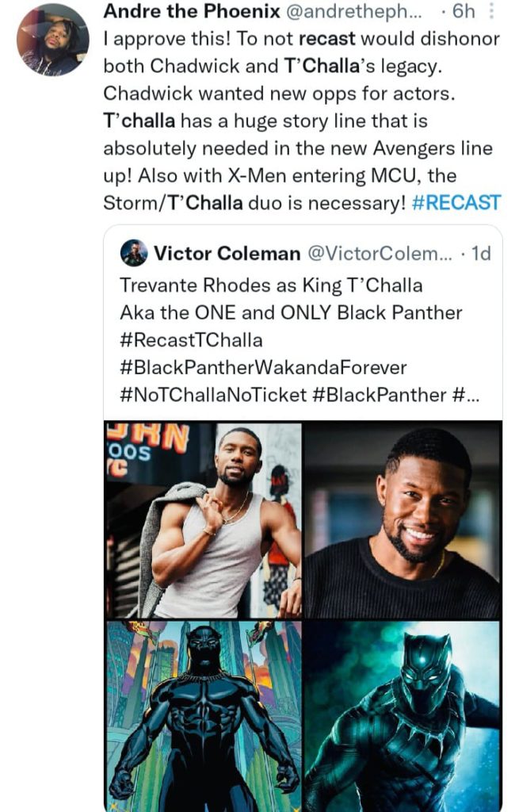Click Victor Coleman's small profile avatar
This screenshot has height=812, width=519.
(x=133, y=253)
